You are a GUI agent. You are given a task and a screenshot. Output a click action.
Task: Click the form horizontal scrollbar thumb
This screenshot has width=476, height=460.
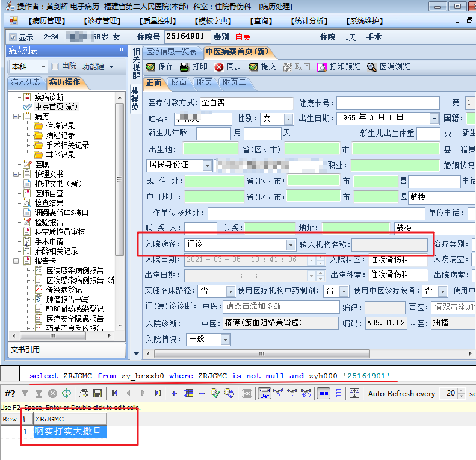point(262,353)
